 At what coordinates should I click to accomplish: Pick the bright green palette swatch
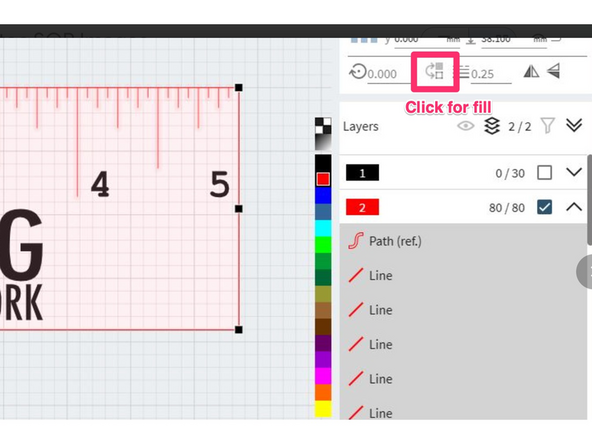tap(323, 245)
